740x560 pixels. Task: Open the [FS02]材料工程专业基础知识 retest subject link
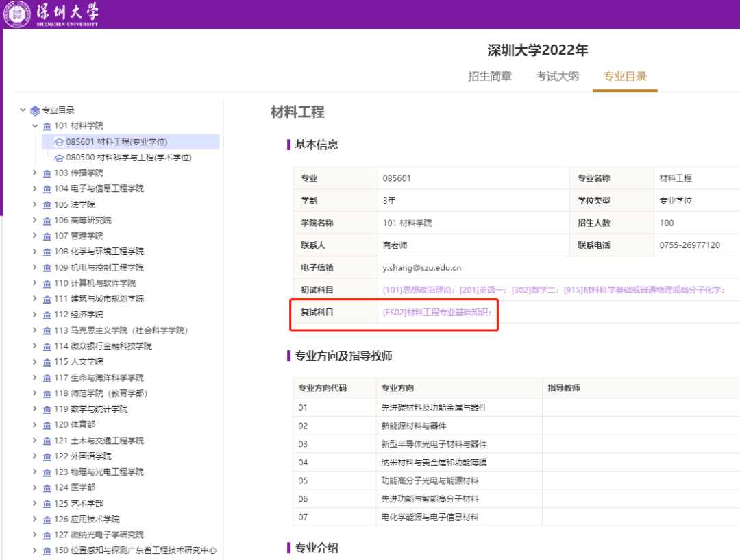coord(437,313)
